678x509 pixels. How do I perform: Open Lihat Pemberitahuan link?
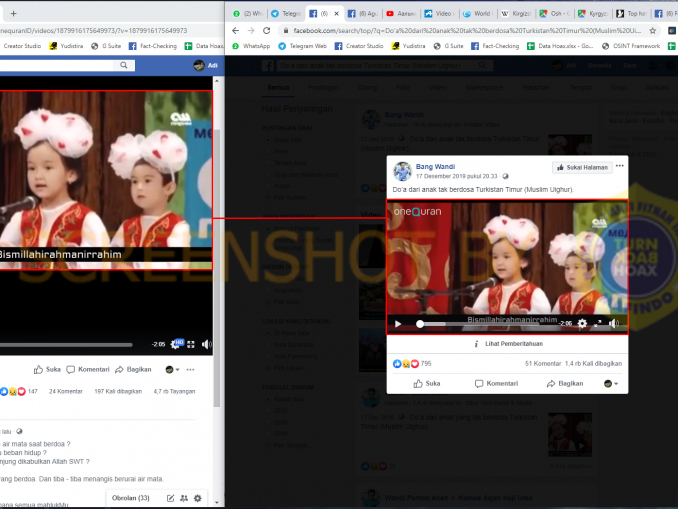508,344
